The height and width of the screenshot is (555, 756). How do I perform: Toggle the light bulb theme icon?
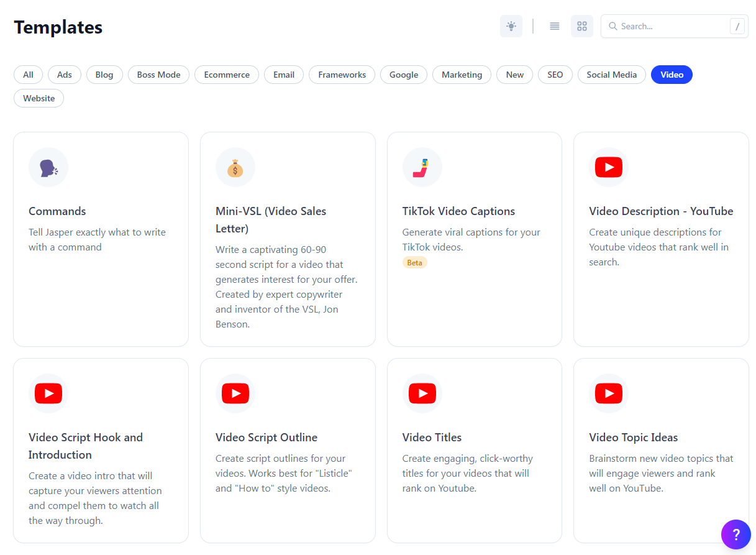(511, 26)
